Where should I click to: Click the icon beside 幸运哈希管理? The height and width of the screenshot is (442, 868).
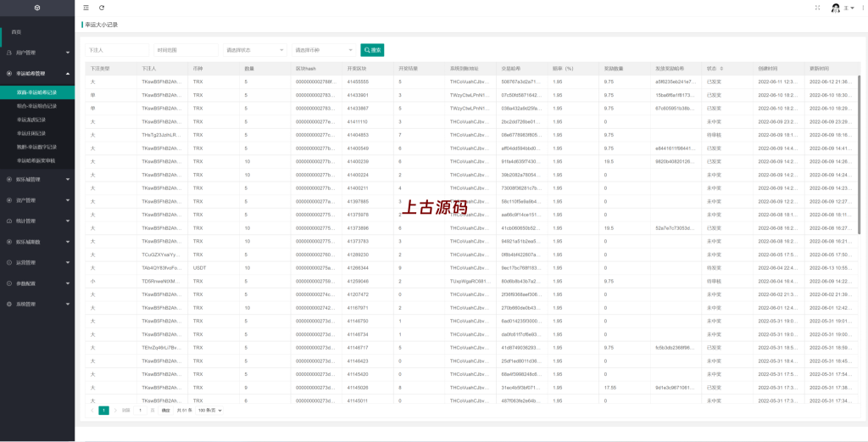[x=9, y=73]
